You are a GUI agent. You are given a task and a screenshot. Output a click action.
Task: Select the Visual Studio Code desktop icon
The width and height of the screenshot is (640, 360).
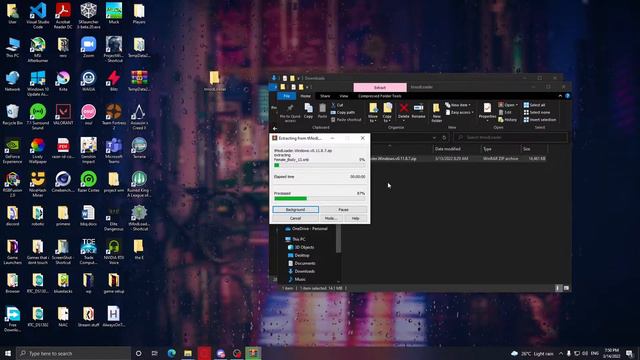pyautogui.click(x=38, y=16)
